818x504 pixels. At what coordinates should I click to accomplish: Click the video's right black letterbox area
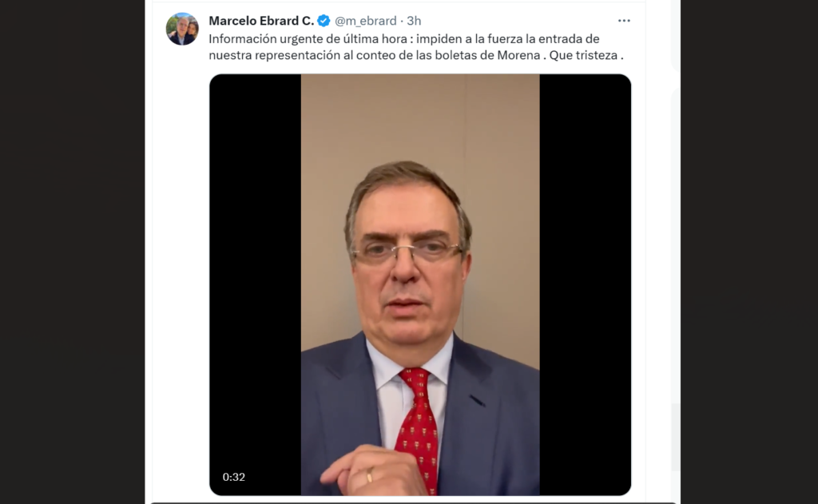pyautogui.click(x=585, y=284)
